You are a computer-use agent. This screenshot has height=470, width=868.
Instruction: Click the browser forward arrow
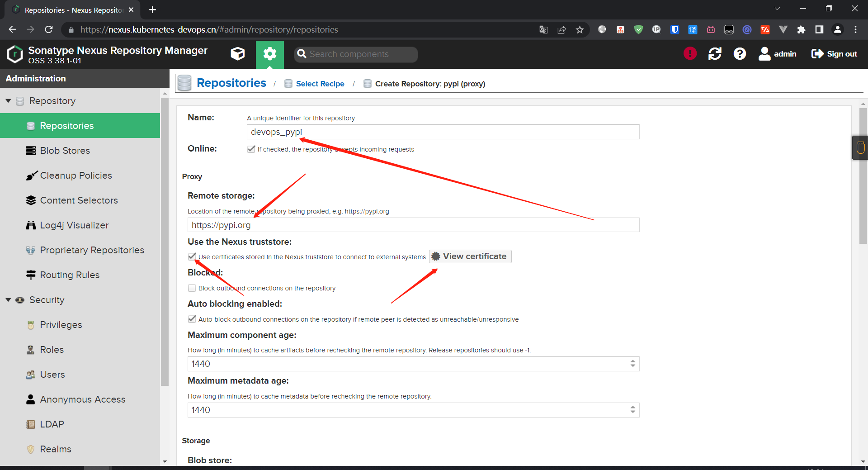(30, 29)
